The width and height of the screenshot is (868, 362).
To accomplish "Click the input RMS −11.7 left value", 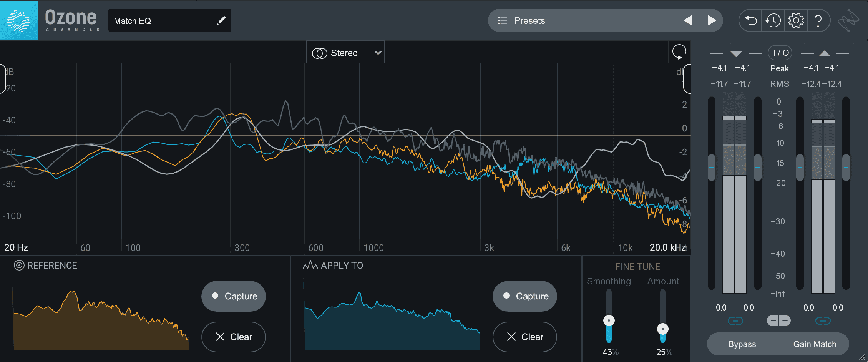I will (719, 84).
